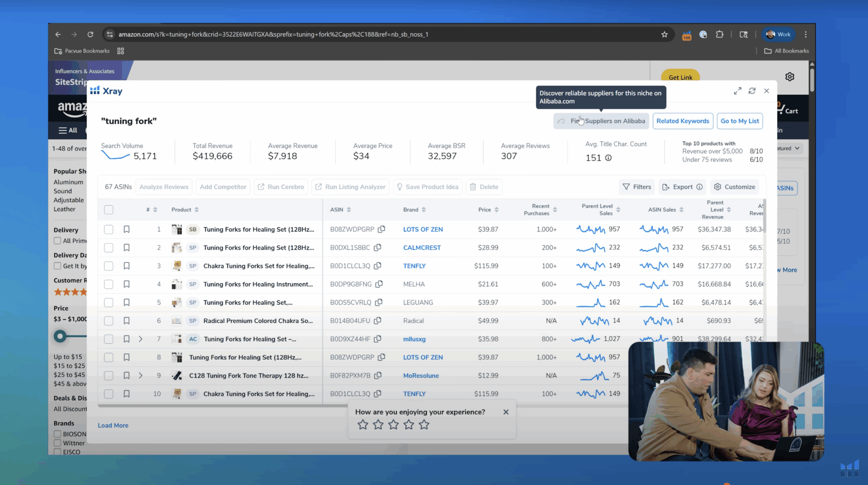Rate the experience with the fifth star

[x=424, y=425]
